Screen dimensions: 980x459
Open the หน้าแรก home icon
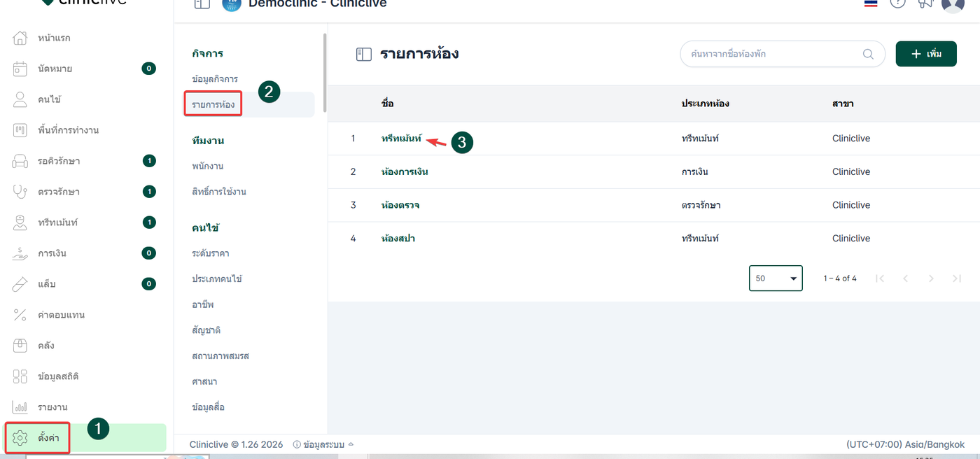(20, 38)
